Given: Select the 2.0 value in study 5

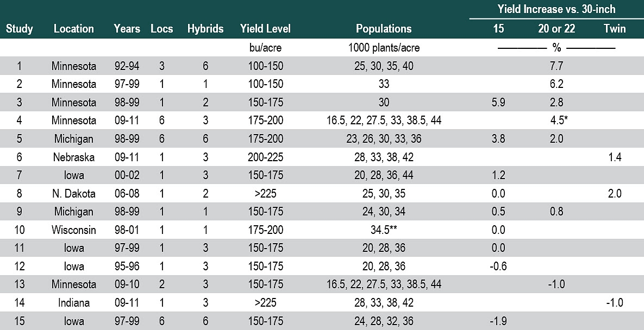Looking at the screenshot, I should click(557, 138).
